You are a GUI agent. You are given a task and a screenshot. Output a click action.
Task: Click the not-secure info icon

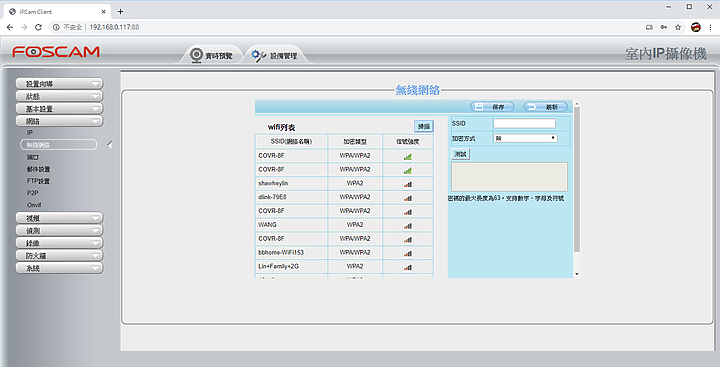pos(56,27)
